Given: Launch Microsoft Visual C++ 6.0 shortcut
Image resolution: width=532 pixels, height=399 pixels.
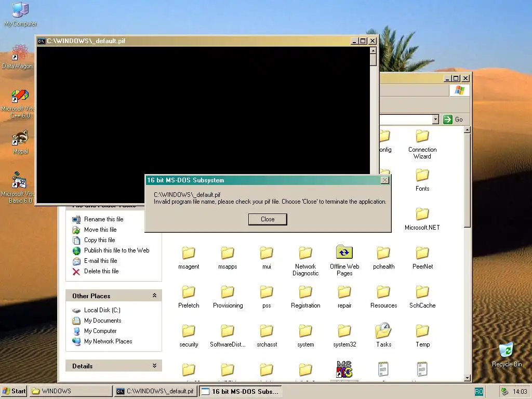Looking at the screenshot, I should (19, 103).
